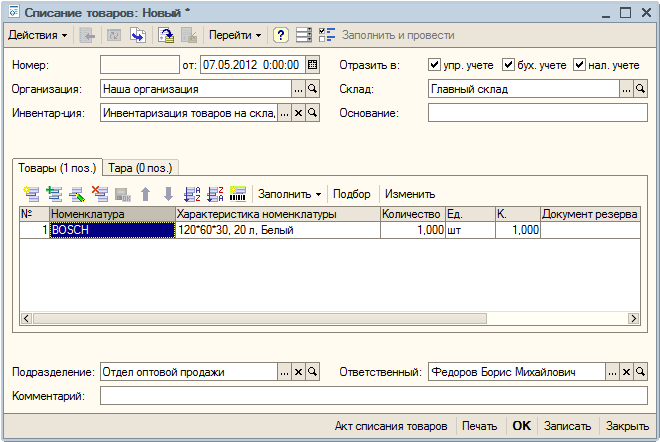Select the Товары (1 поз.) tab
The height and width of the screenshot is (442, 660).
(57, 168)
